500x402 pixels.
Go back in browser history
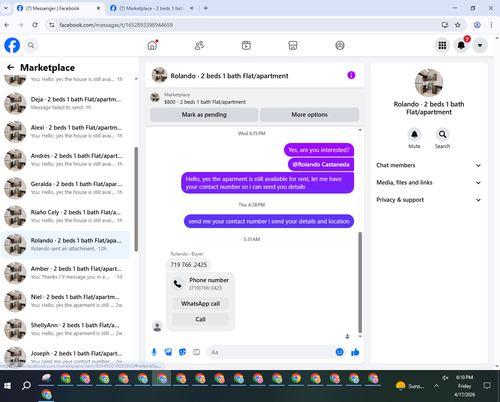(7, 25)
